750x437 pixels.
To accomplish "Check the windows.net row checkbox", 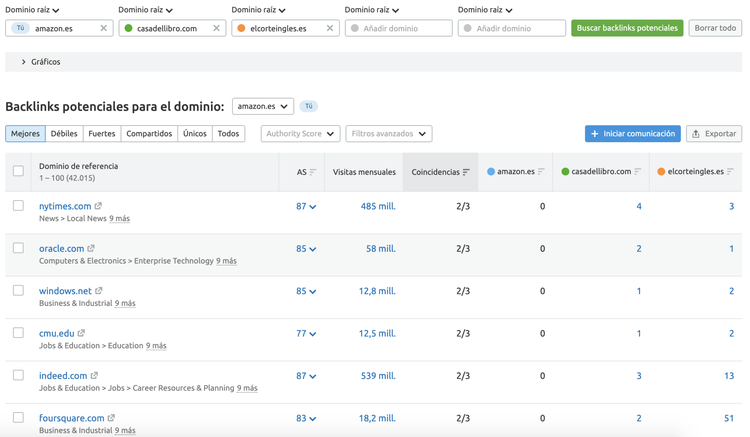I will [x=18, y=290].
